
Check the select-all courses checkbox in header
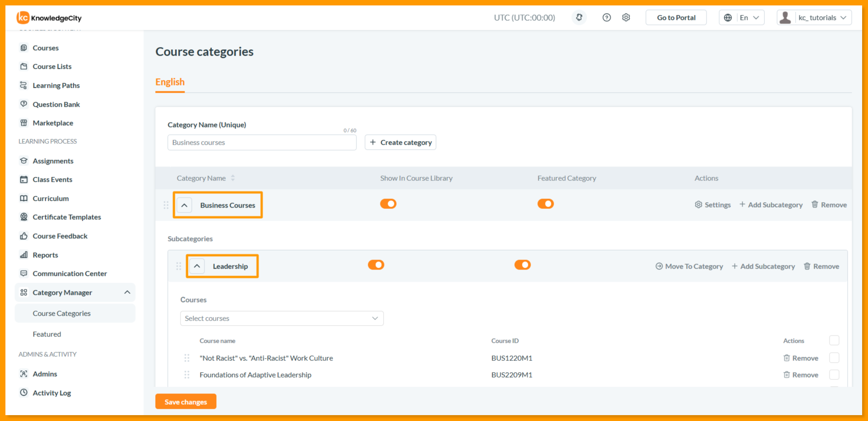coord(834,341)
